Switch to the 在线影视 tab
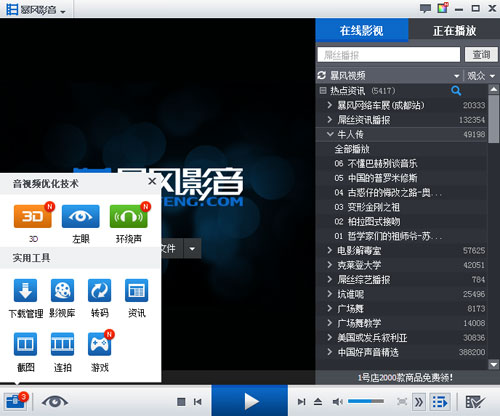Image resolution: width=500 pixels, height=416 pixels. [x=362, y=30]
